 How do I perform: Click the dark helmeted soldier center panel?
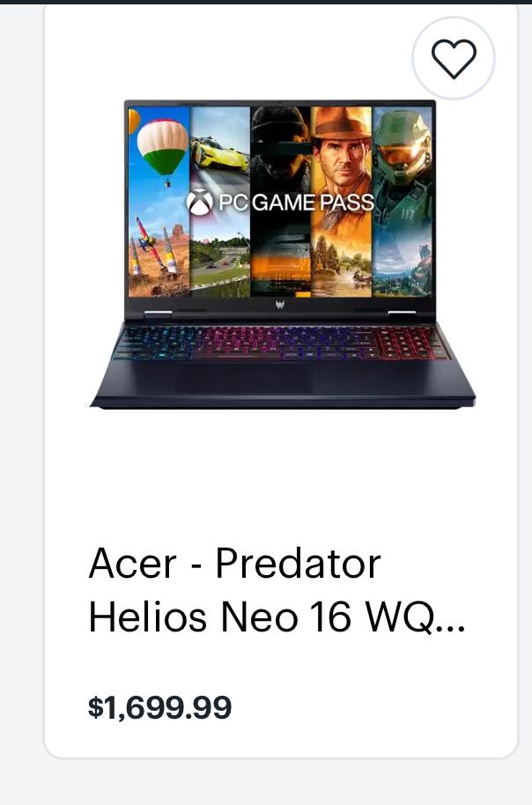click(x=280, y=201)
